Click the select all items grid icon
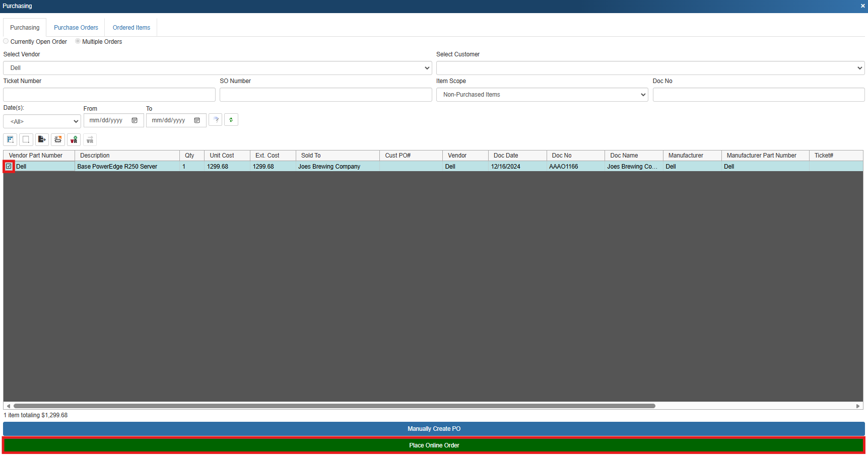Viewport: 868px width, 455px height. click(10, 139)
